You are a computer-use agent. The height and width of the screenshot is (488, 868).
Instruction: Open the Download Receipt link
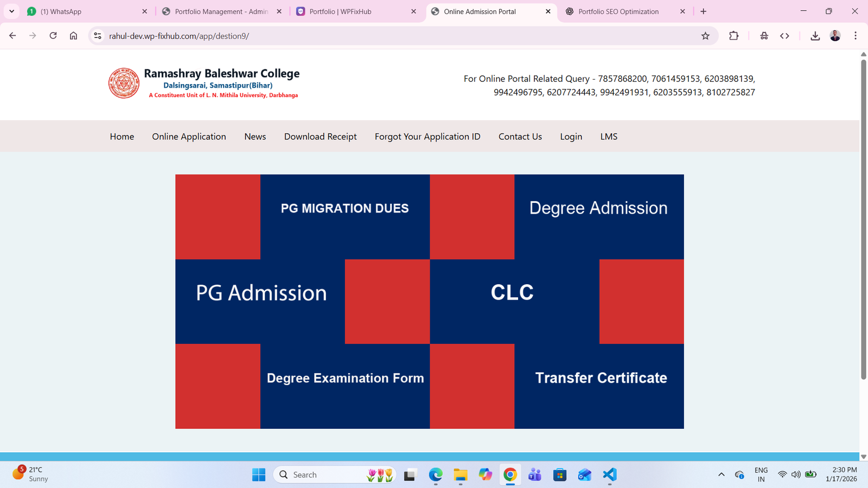click(x=320, y=136)
